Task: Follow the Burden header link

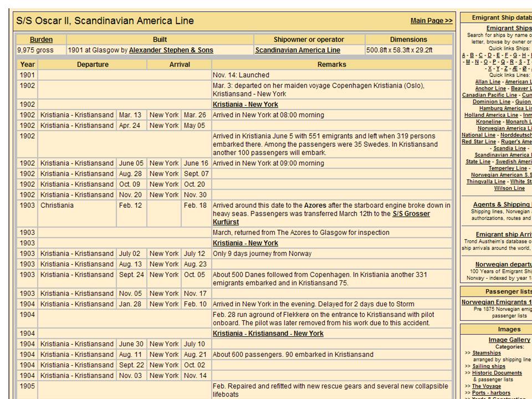Action: click(x=41, y=39)
